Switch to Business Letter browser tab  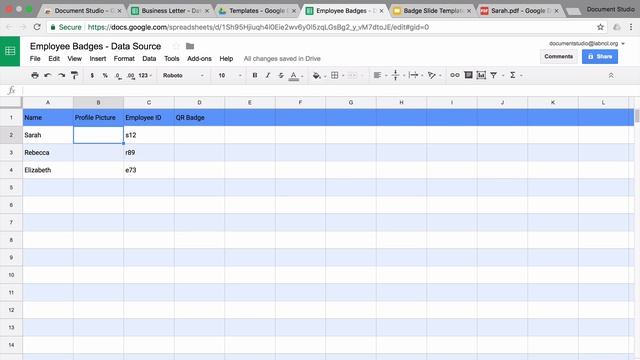(171, 11)
